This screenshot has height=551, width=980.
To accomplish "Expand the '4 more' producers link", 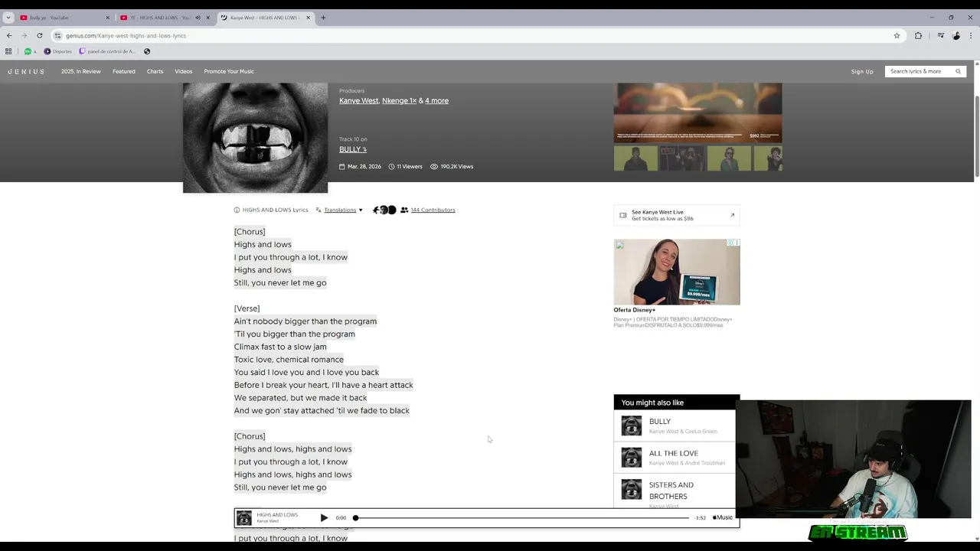I will [436, 100].
